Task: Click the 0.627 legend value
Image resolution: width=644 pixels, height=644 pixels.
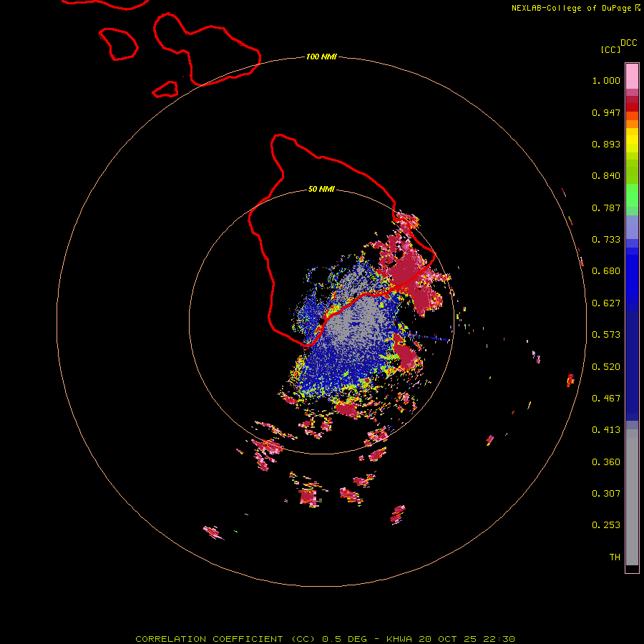Action: click(606, 303)
